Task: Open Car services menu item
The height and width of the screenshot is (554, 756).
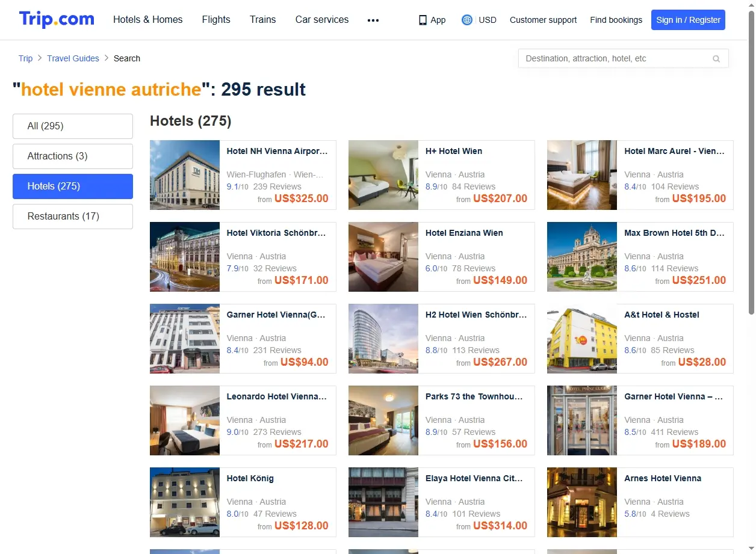Action: pyautogui.click(x=322, y=19)
